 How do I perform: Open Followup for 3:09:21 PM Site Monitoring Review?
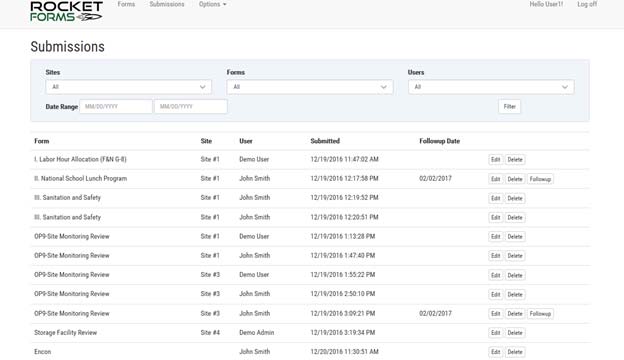coord(540,314)
